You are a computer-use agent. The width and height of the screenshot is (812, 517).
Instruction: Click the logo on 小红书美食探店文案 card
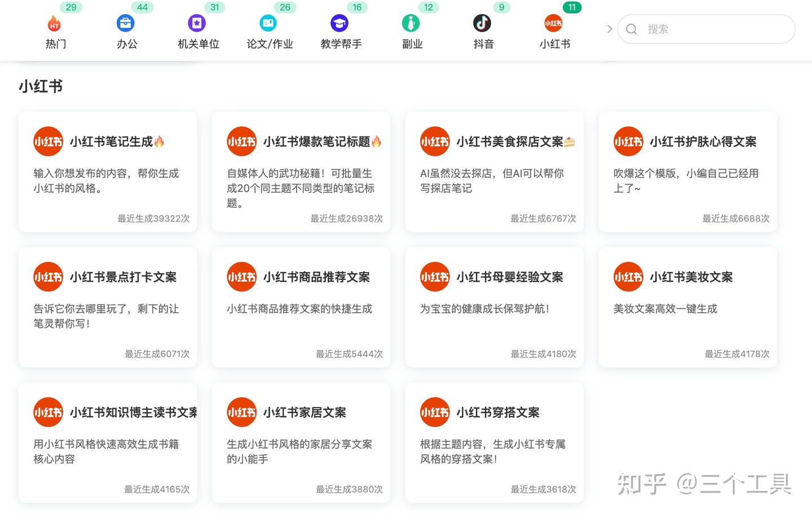point(435,141)
